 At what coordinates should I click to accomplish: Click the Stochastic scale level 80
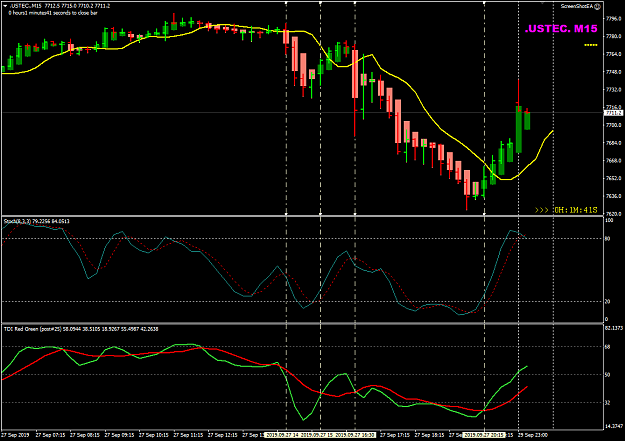point(607,239)
